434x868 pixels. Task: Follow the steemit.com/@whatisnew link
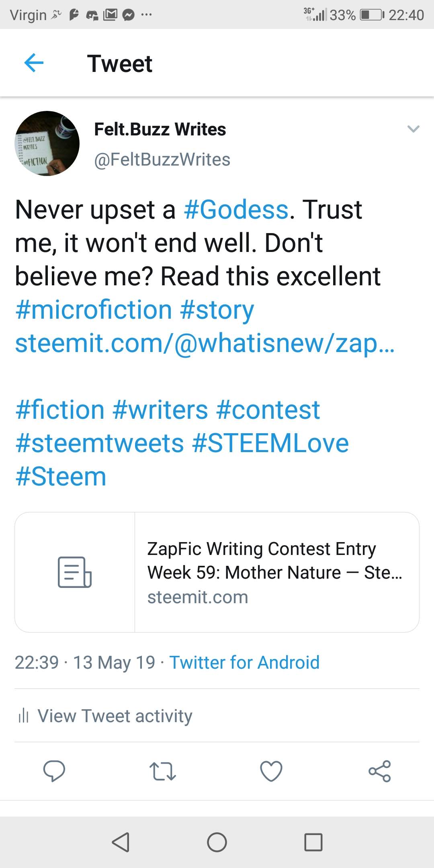coord(205,343)
